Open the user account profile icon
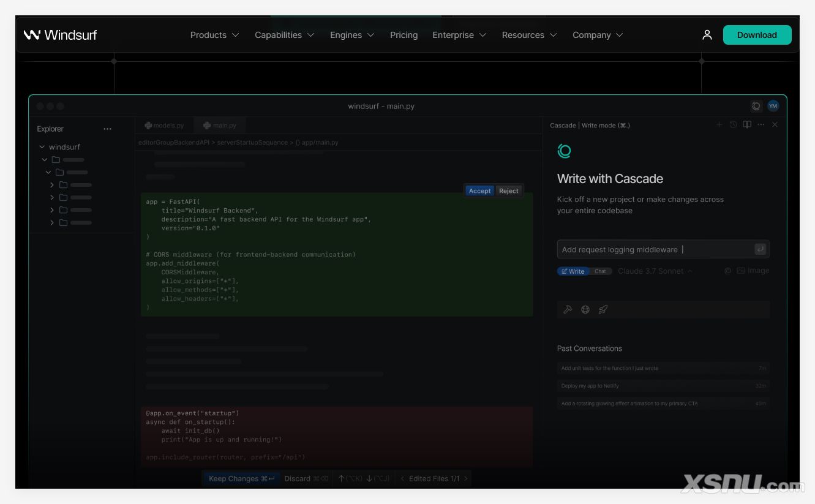The image size is (815, 504). click(707, 35)
